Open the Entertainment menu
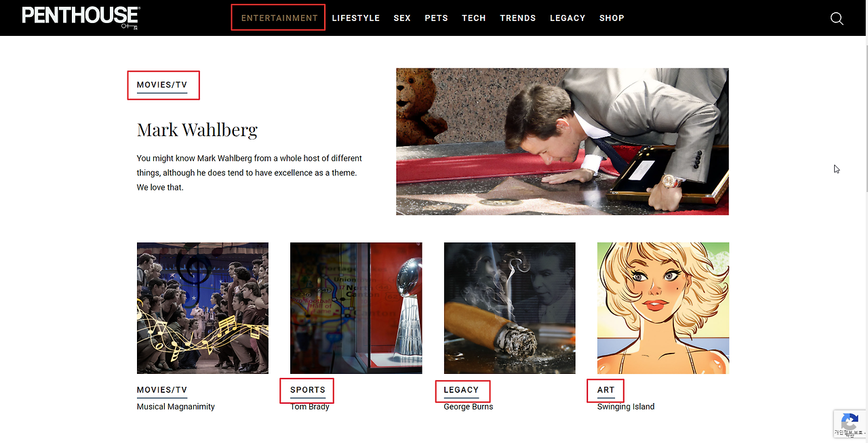This screenshot has width=868, height=443. tap(279, 18)
